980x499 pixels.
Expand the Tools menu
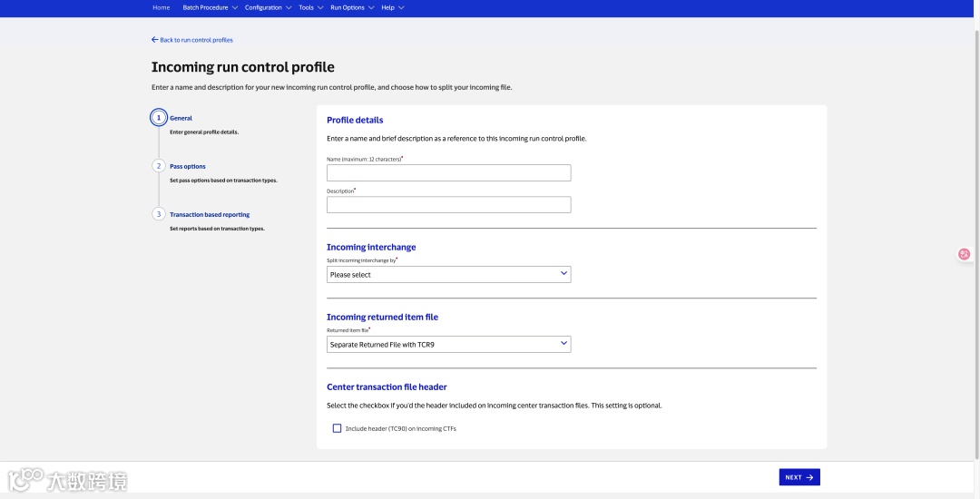310,7
